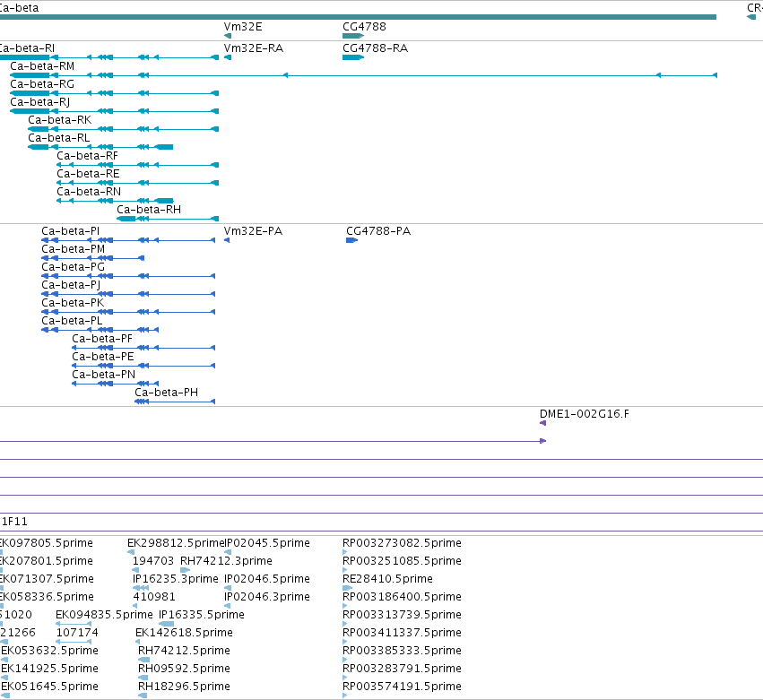Choose protein label "Ca-beta-PG"
The width and height of the screenshot is (763, 700).
(x=73, y=267)
